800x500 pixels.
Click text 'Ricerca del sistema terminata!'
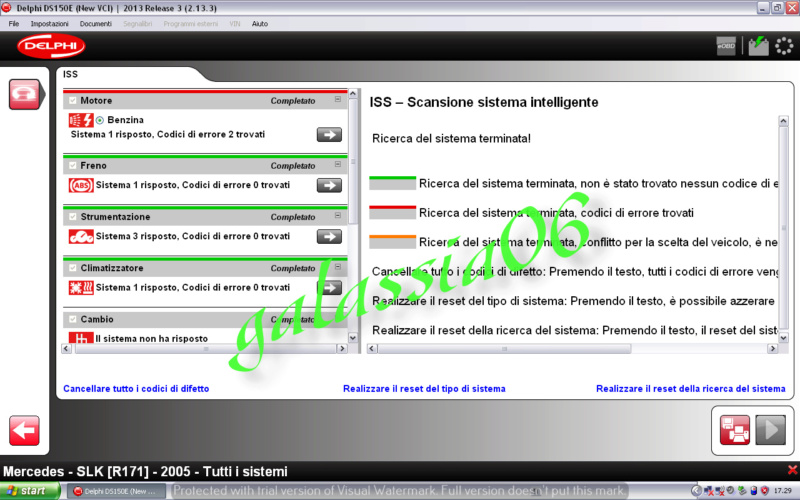452,139
